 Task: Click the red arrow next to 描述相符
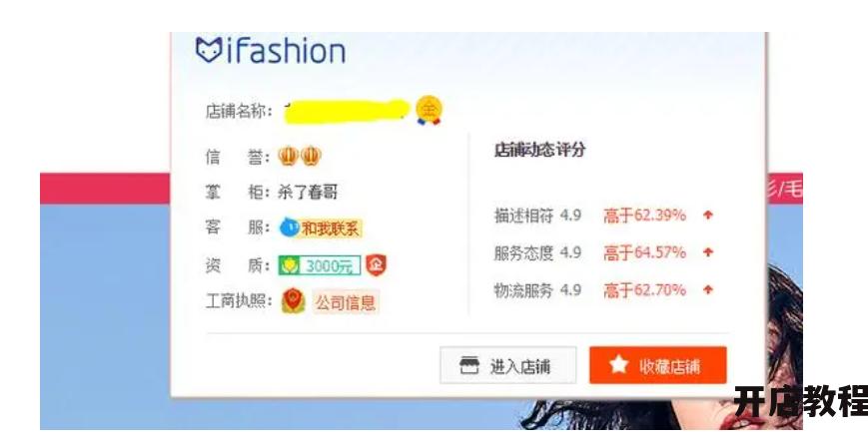(707, 216)
